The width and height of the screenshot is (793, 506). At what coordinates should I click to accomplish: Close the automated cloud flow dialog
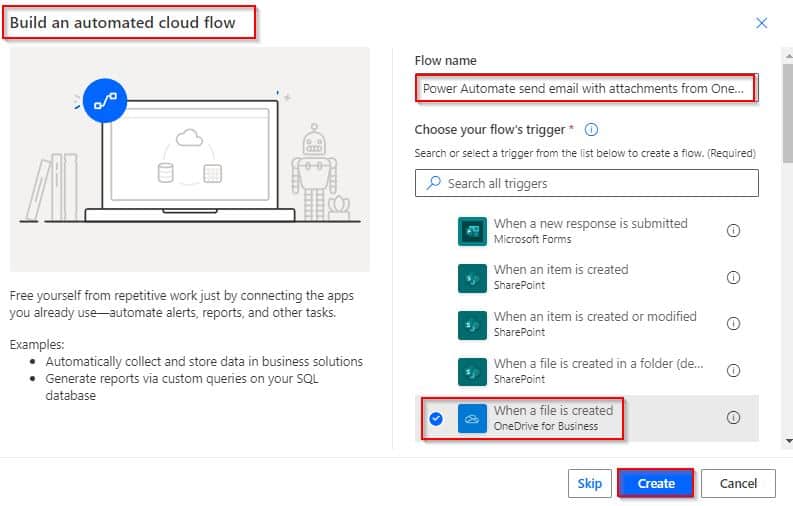762,23
